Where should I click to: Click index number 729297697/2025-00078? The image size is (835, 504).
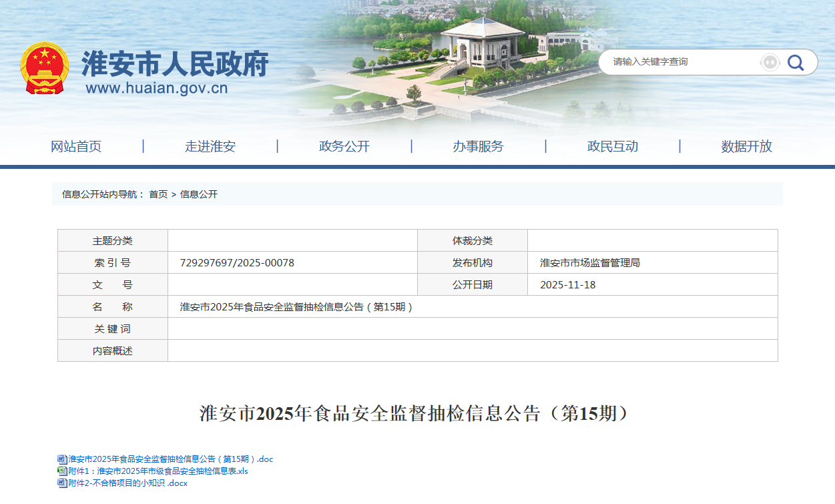pyautogui.click(x=237, y=263)
